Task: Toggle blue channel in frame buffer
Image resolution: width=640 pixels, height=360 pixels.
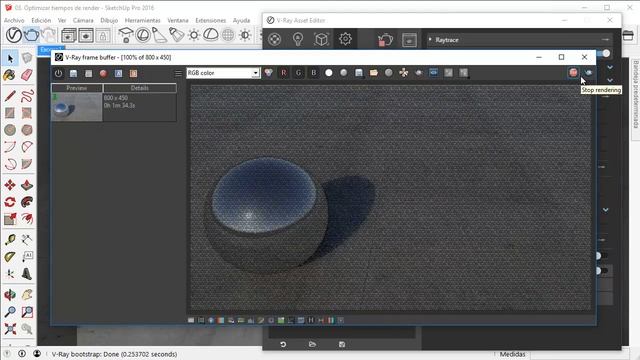Action: coord(313,73)
